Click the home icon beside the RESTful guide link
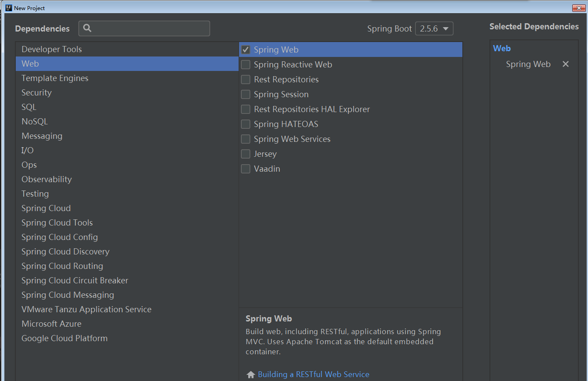 [x=251, y=375]
